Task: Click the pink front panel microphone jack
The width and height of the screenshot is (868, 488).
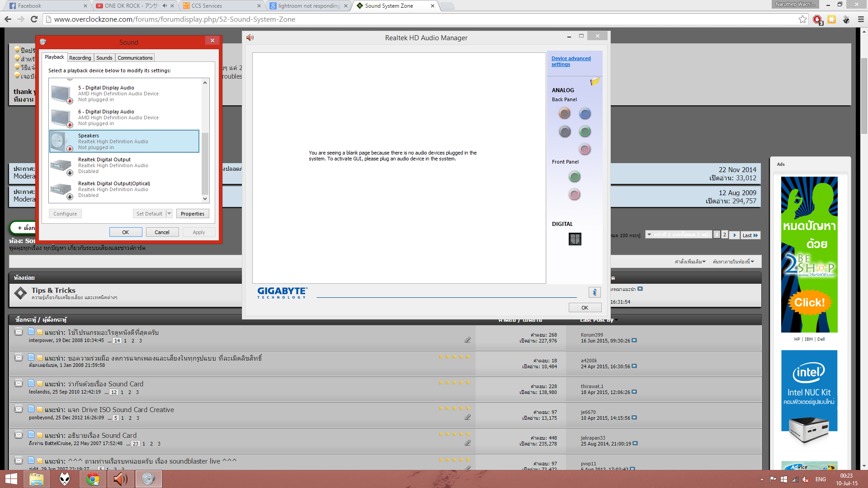Action: [575, 195]
